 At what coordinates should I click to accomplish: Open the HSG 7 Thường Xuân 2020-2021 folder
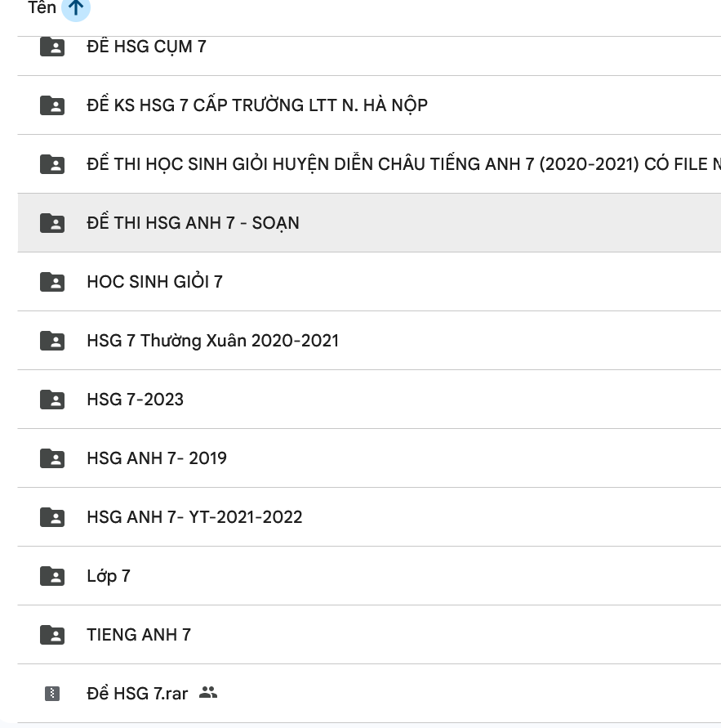pos(212,341)
